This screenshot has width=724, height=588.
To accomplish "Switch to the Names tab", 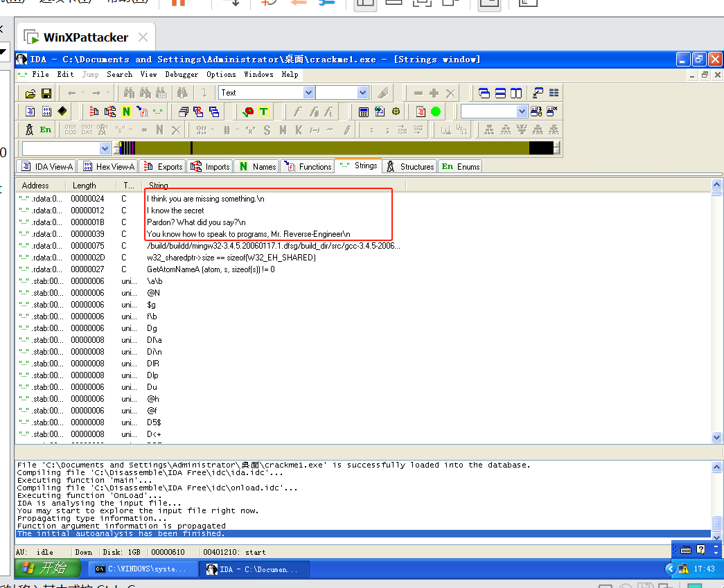I will 256,167.
